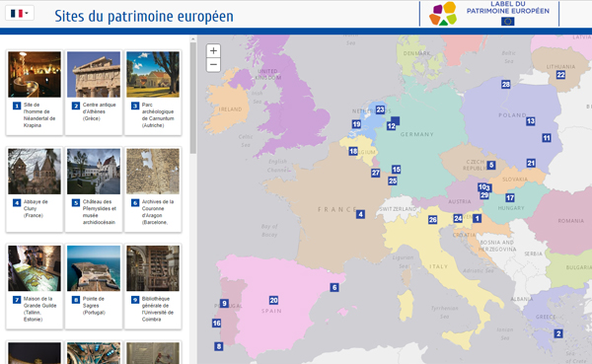The height and width of the screenshot is (364, 592).
Task: Click map marker 26 in Italy
Action: [x=433, y=219]
